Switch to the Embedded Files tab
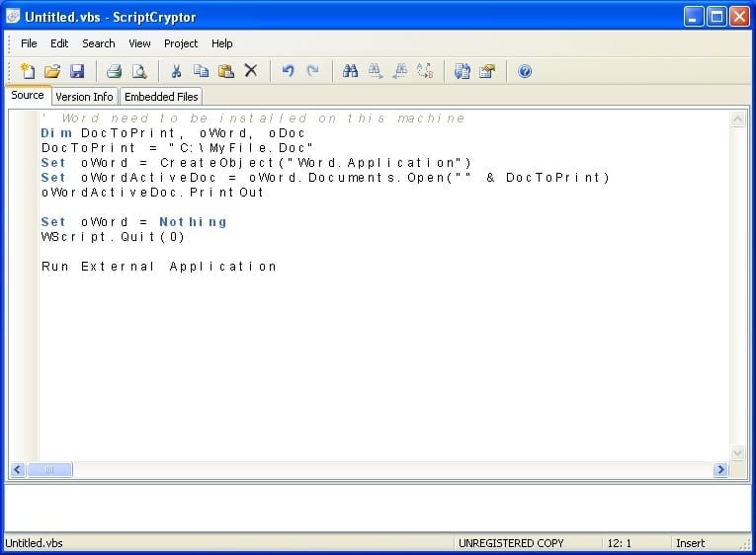 coord(161,97)
